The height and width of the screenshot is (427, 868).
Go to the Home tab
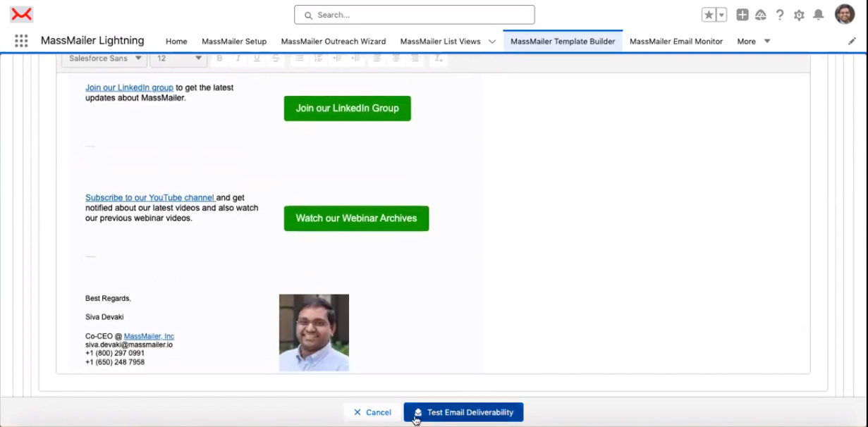pos(176,42)
